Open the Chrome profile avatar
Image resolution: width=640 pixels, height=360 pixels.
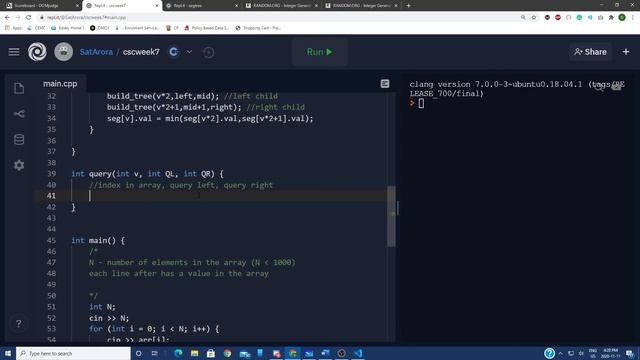point(622,18)
